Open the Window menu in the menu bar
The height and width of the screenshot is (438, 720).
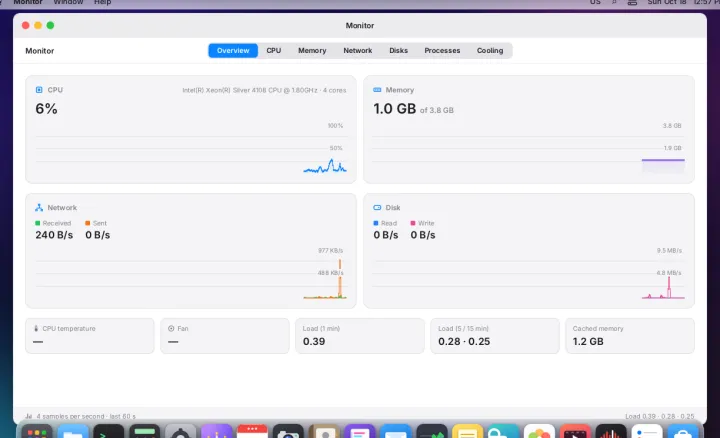pyautogui.click(x=68, y=2)
